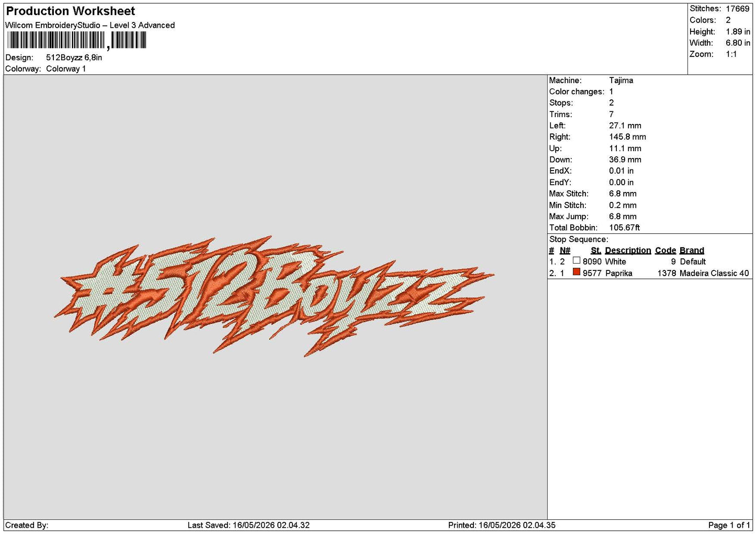756x534 pixels.
Task: Click the N# column header
Action: 565,251
